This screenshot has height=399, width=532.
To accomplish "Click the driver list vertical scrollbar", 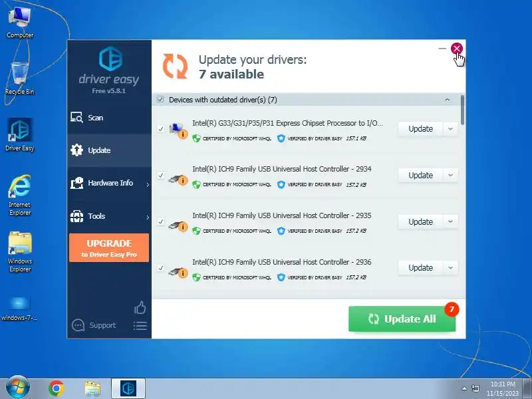I will pyautogui.click(x=462, y=110).
